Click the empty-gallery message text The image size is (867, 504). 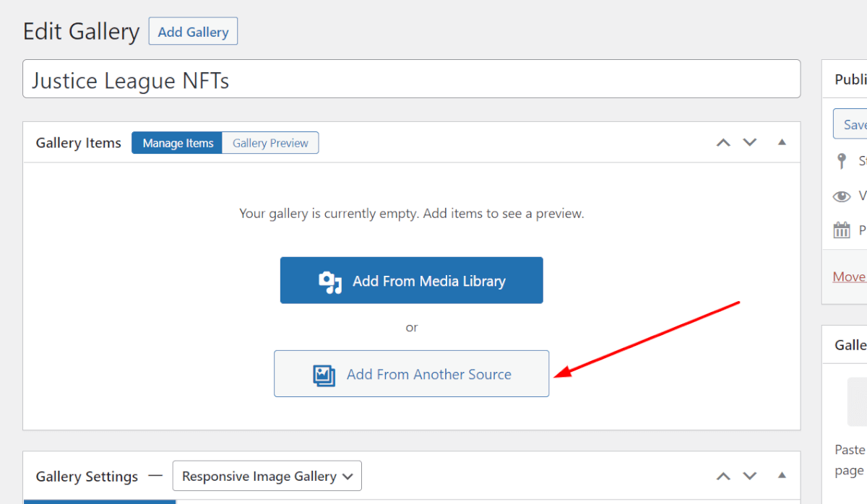412,214
